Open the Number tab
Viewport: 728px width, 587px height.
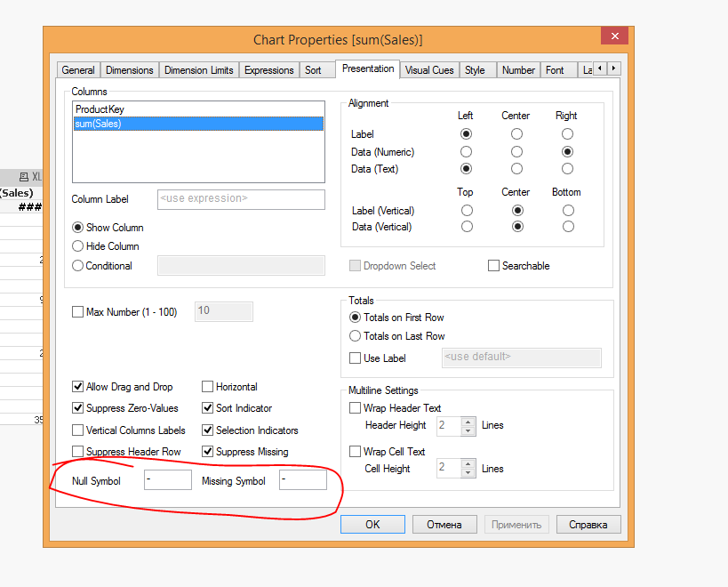(x=518, y=70)
